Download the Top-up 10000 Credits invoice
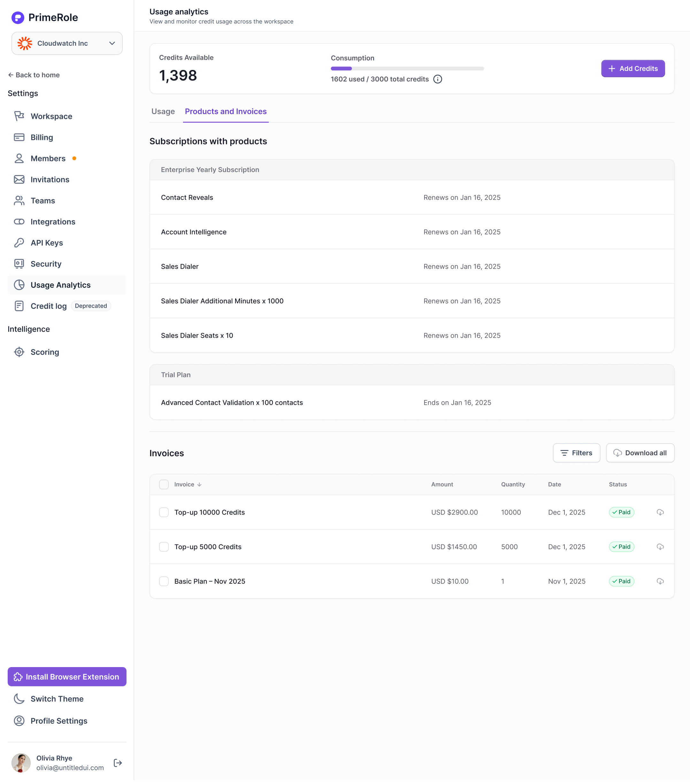This screenshot has width=690, height=784. [660, 512]
